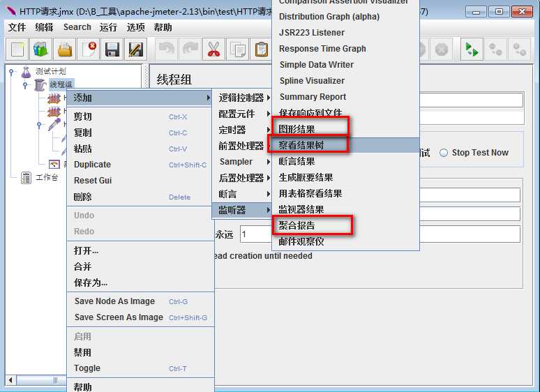Click the Remote Stop All icon
This screenshot has height=392, width=540.
[x=495, y=50]
